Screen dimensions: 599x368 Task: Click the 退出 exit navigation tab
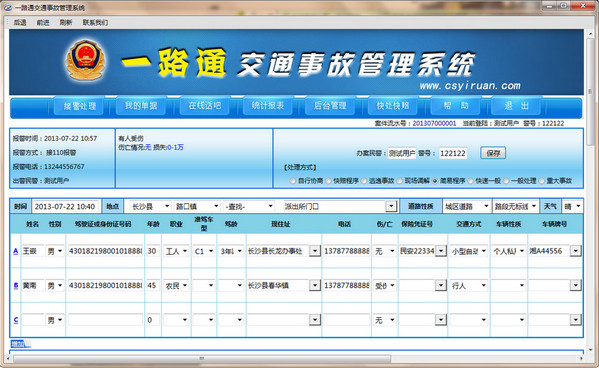click(516, 106)
